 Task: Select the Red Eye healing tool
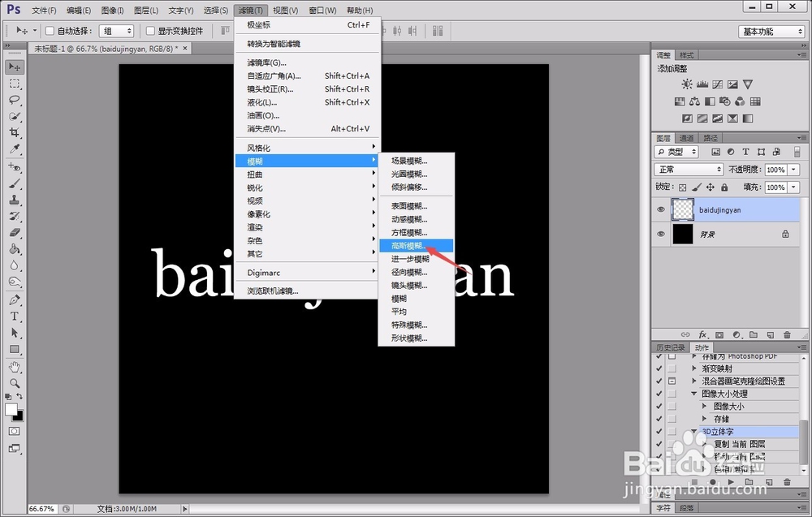pyautogui.click(x=15, y=167)
